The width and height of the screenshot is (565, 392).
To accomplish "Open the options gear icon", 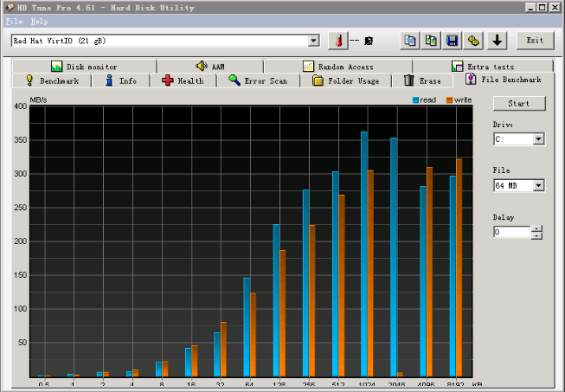I will click(473, 41).
